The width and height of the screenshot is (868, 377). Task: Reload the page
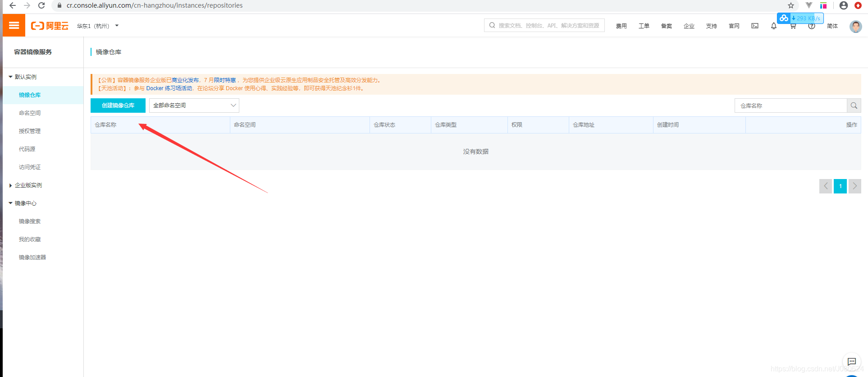click(41, 5)
